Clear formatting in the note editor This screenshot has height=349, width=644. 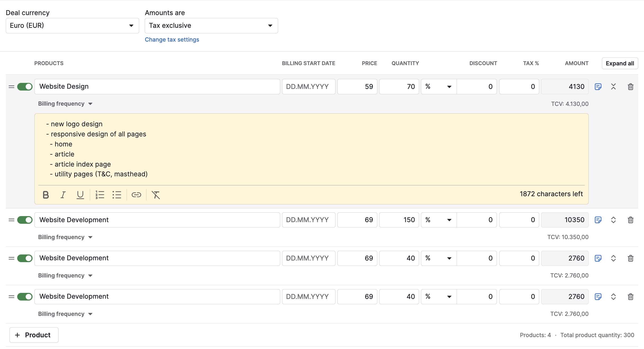[x=156, y=195]
